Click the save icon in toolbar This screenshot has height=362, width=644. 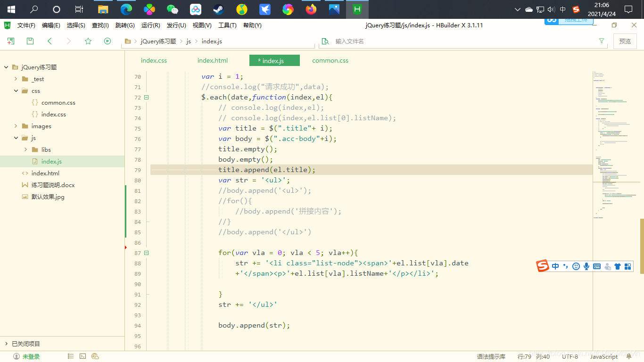30,41
